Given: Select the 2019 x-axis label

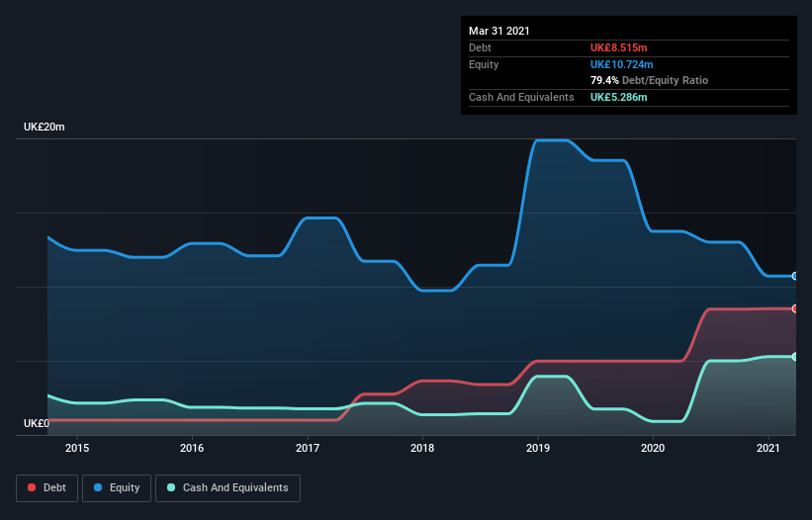Looking at the screenshot, I should (x=538, y=448).
